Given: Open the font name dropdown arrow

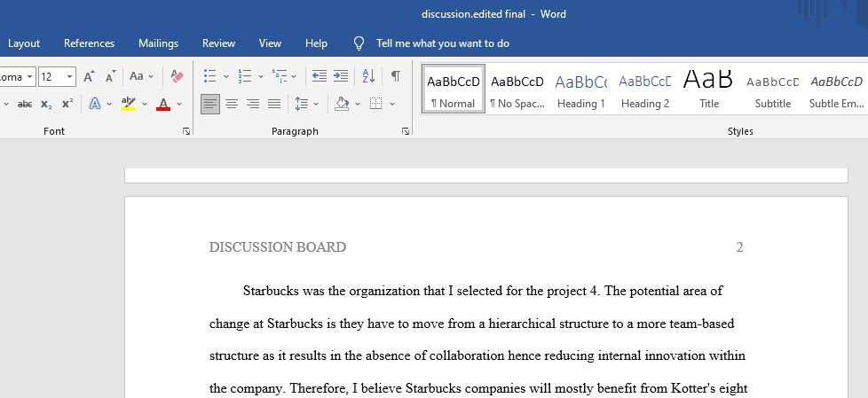Looking at the screenshot, I should [x=29, y=77].
